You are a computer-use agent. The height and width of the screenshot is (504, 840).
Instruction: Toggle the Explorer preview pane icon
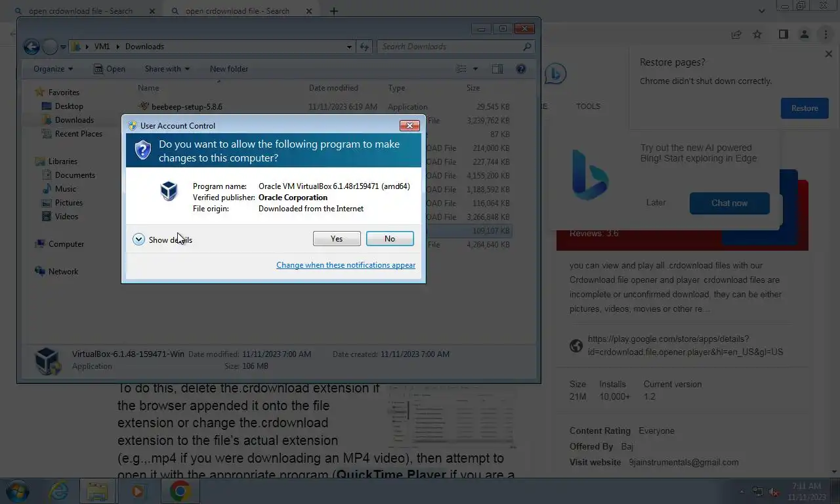coord(497,69)
